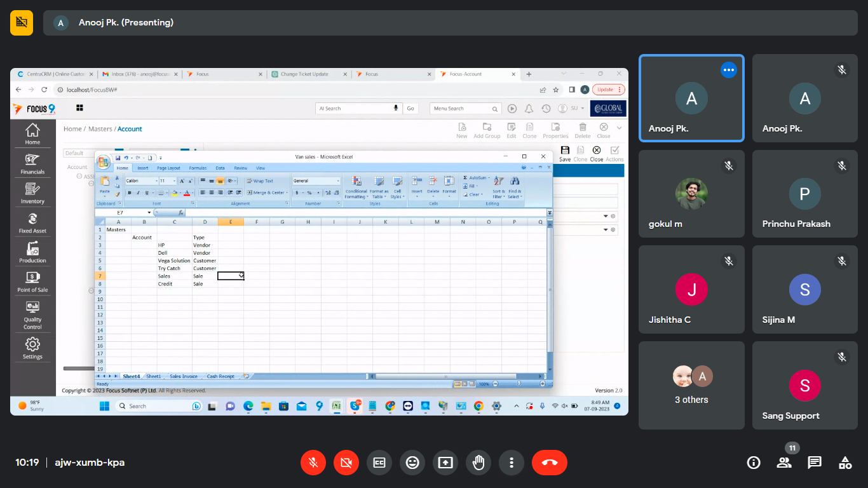The width and height of the screenshot is (868, 488).
Task: Click the Save button in Focus Account
Action: point(565,152)
